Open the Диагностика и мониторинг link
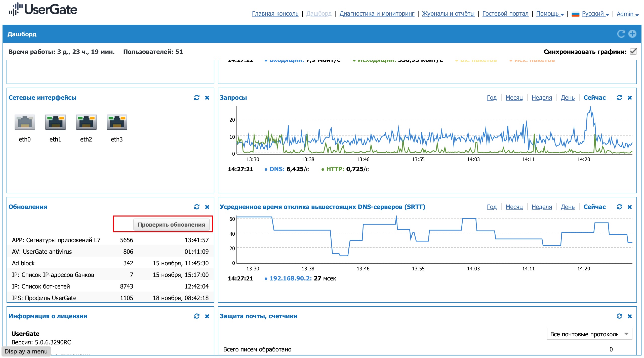This screenshot has height=358, width=644. tap(377, 14)
